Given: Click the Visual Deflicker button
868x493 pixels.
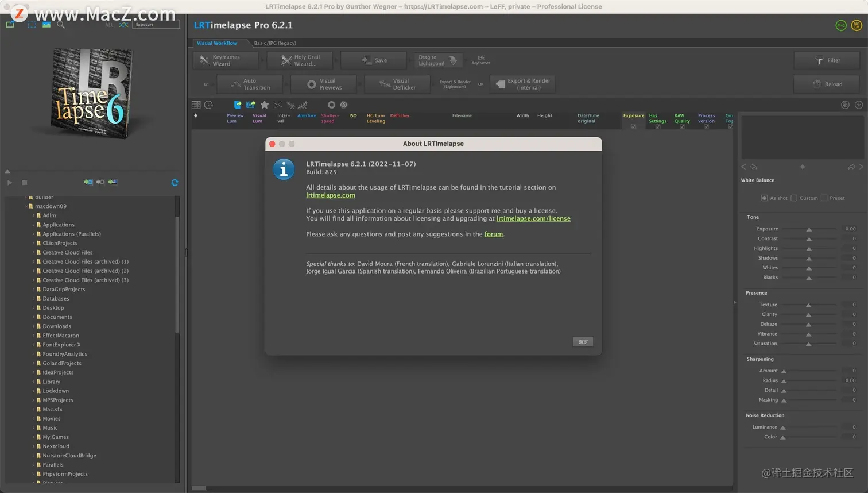Looking at the screenshot, I should click(397, 84).
